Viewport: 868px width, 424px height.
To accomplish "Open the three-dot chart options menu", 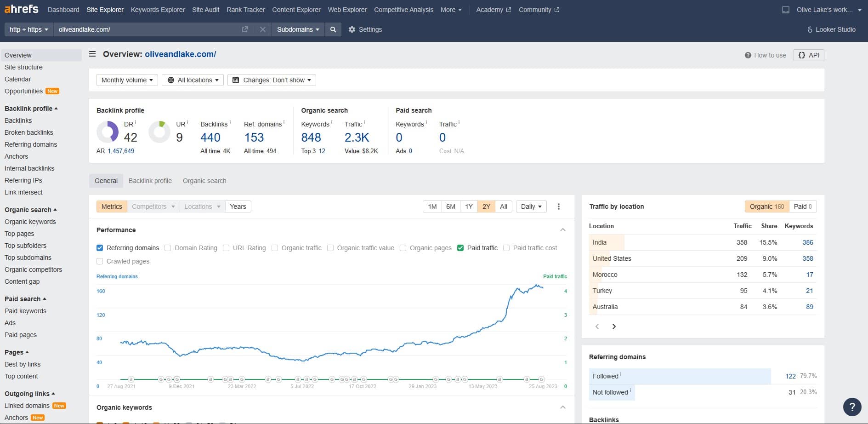I will click(x=559, y=206).
